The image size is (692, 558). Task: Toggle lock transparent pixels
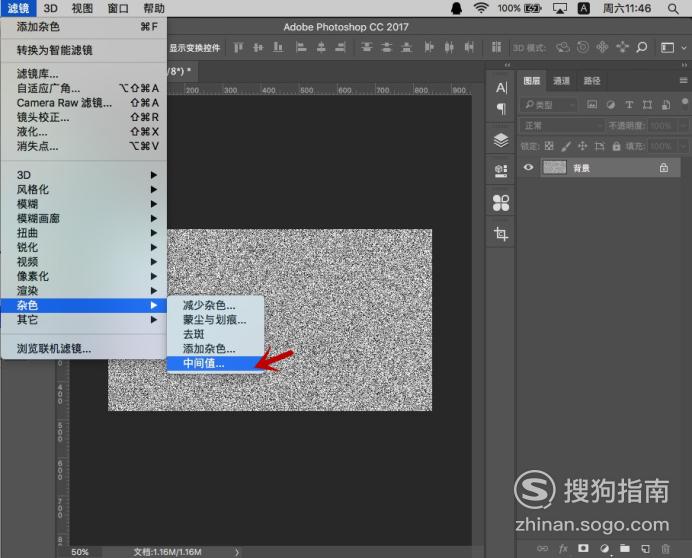549,146
